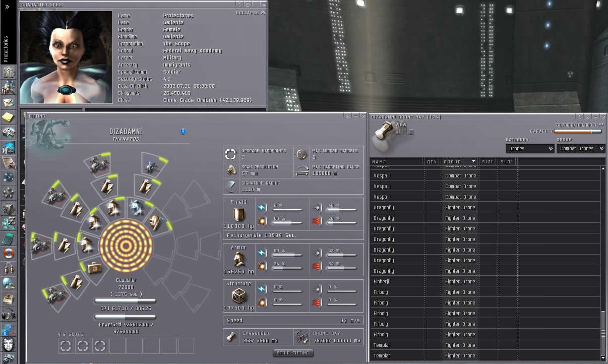
Task: Click the Skillpoints value 26,450,410
Action: coord(176,93)
